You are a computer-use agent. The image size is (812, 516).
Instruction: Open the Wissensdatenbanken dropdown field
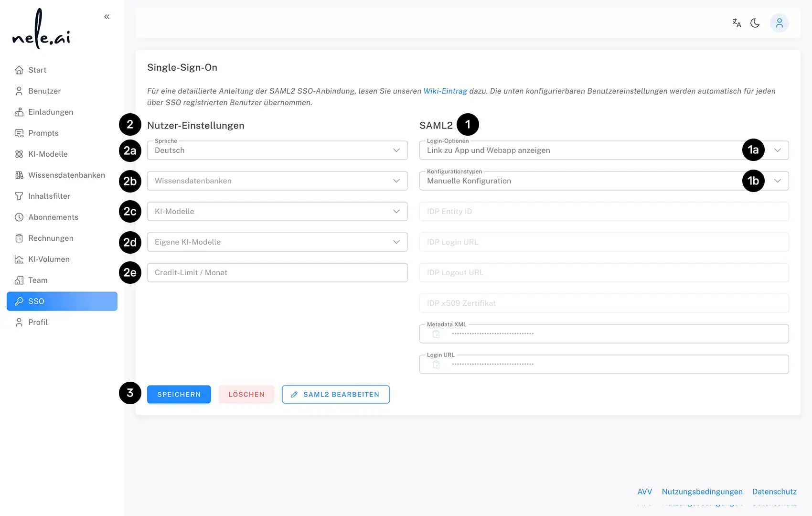pyautogui.click(x=278, y=181)
